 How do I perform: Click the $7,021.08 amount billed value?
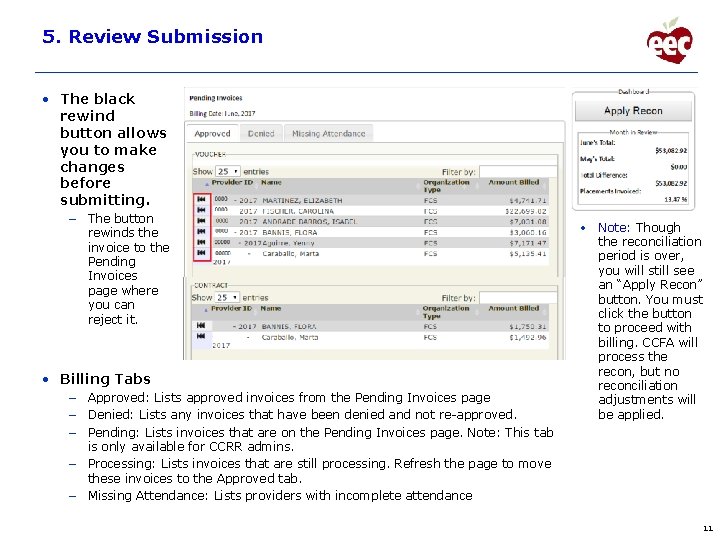(528, 222)
